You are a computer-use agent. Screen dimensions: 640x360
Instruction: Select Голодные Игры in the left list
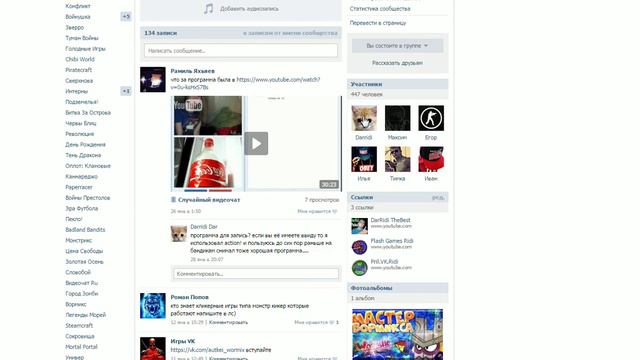click(85, 49)
